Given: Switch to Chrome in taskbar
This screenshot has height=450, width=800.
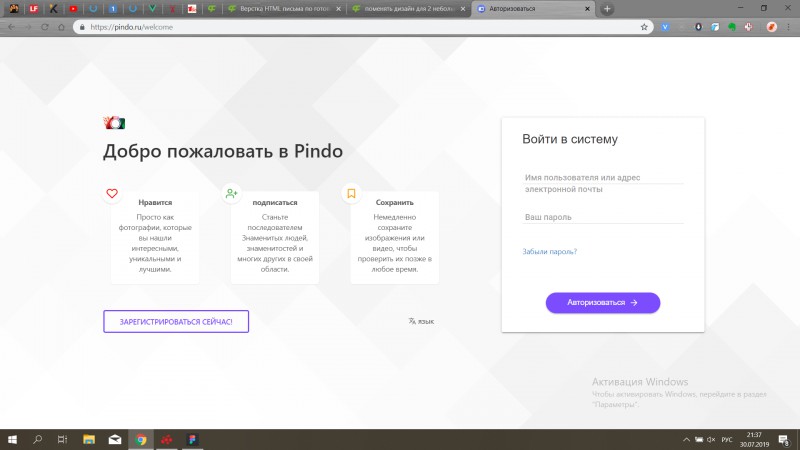Looking at the screenshot, I should coord(141,439).
